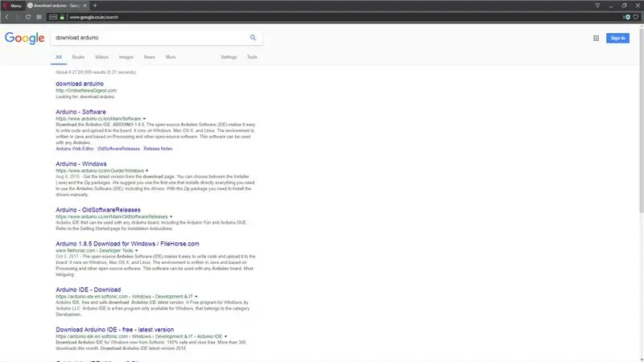This screenshot has width=644, height=362.
Task: Open search Settings menu
Action: tap(229, 57)
